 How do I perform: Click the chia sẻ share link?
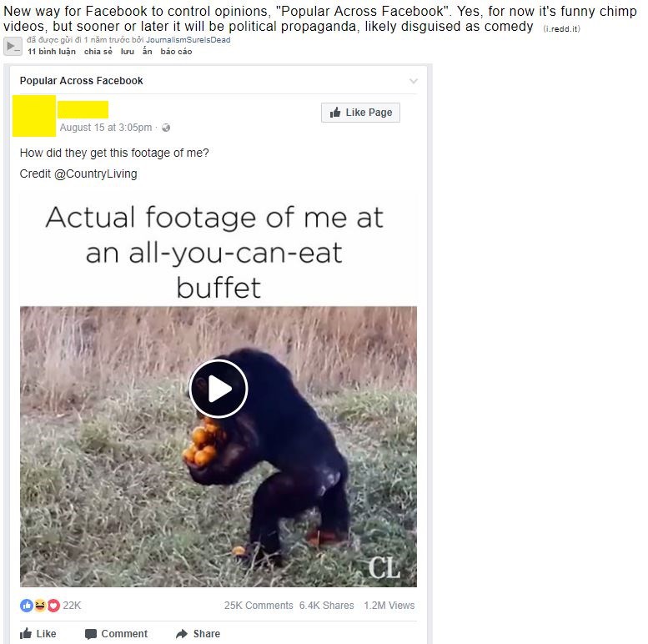point(98,52)
